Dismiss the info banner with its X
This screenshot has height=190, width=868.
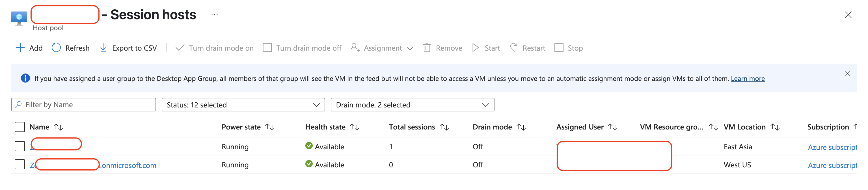[x=847, y=74]
